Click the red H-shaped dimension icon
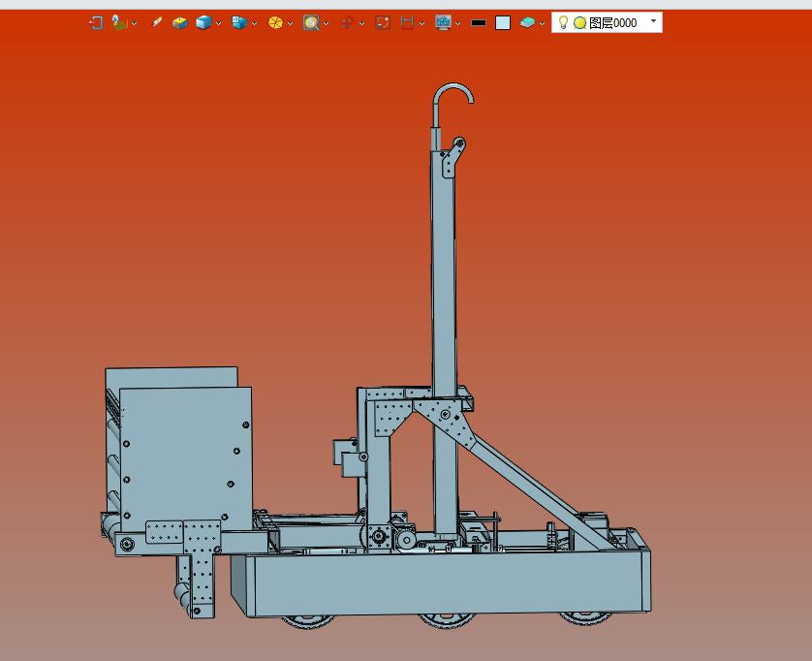Screen dimensions: 812x661 (408, 23)
